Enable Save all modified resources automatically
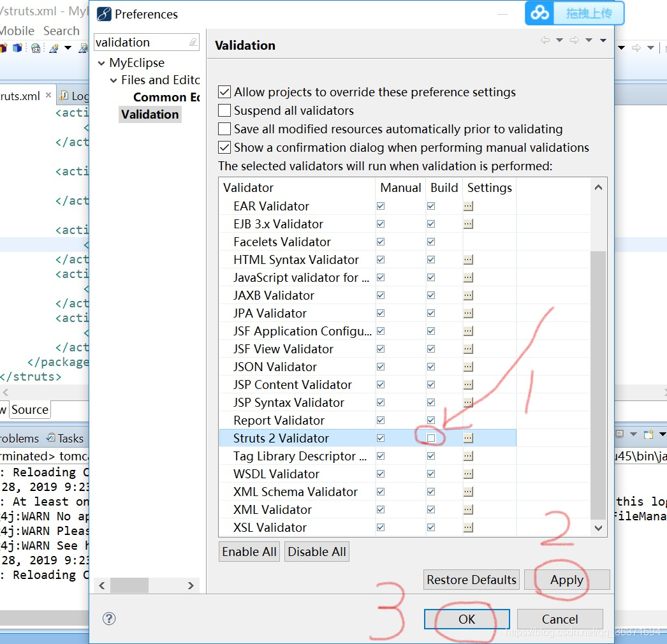Viewport: 667px width, 644px height. point(224,129)
